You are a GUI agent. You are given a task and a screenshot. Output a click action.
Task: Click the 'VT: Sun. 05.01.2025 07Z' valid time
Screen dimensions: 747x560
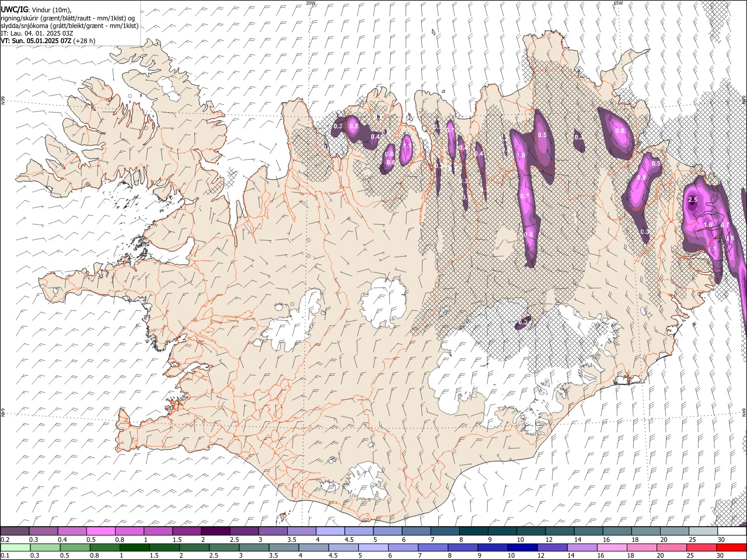(36, 41)
